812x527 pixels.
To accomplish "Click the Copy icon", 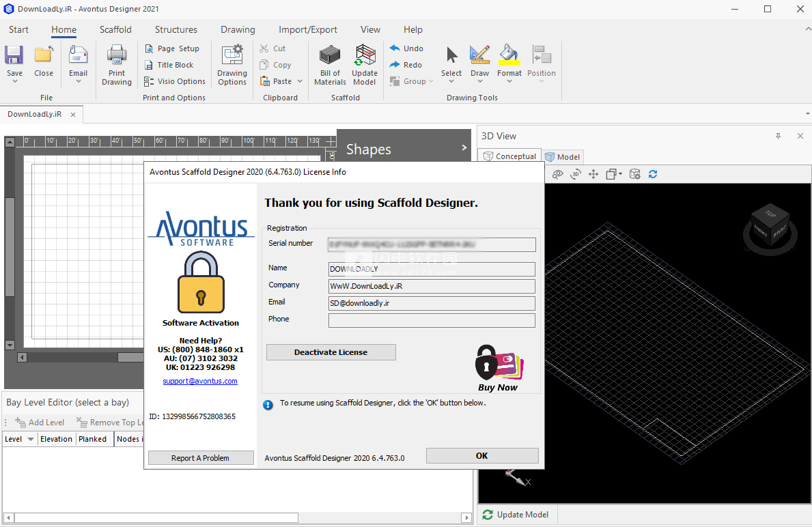I will [264, 65].
